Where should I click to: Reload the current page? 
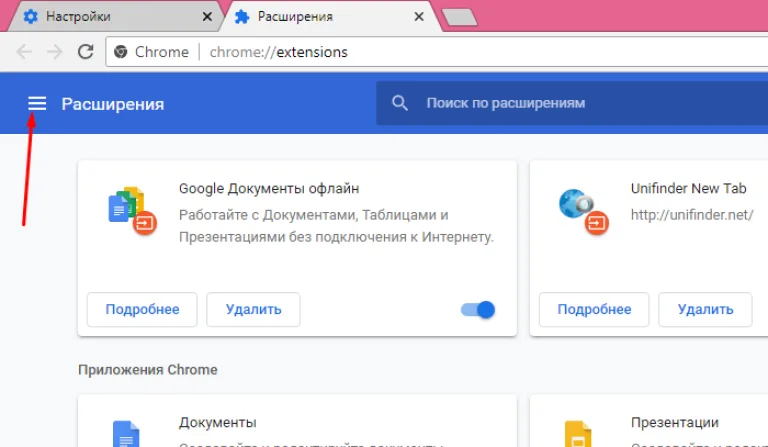click(86, 51)
